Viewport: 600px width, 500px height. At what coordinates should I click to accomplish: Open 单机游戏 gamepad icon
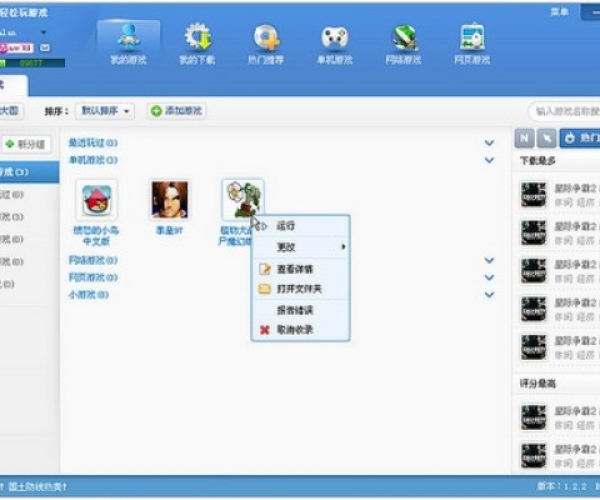click(335, 44)
